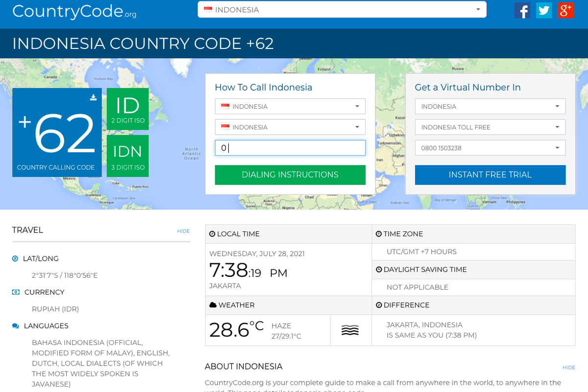Click the ID 2 digit ISO tile
Image resolution: width=588 pixels, height=392 pixels.
tap(127, 109)
